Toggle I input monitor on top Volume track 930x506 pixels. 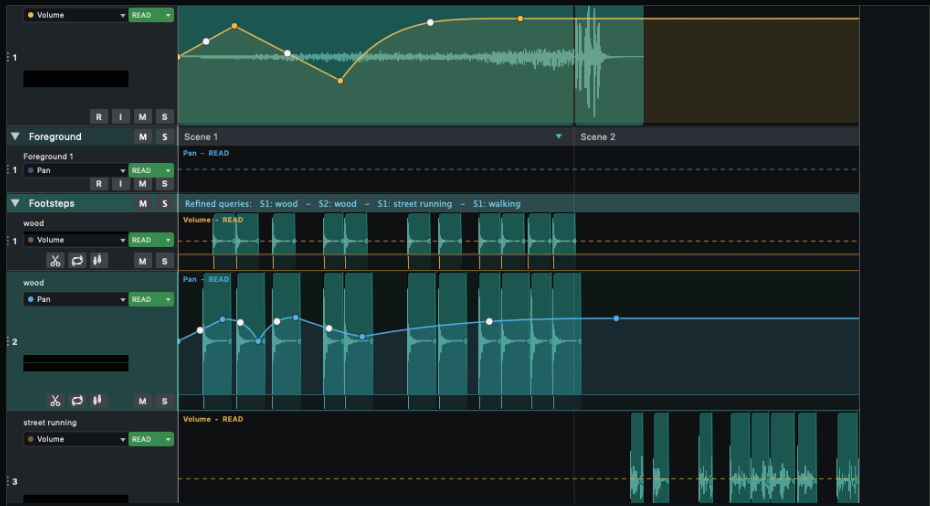[x=120, y=117]
